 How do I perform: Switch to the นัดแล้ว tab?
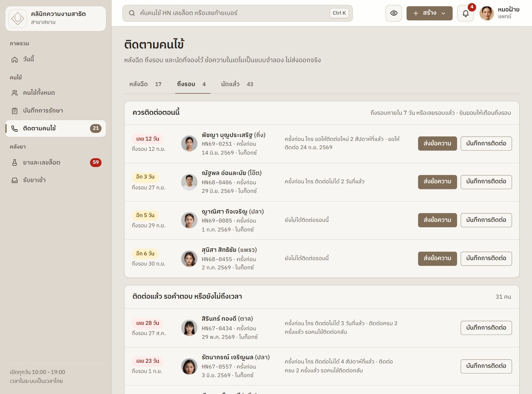click(237, 84)
